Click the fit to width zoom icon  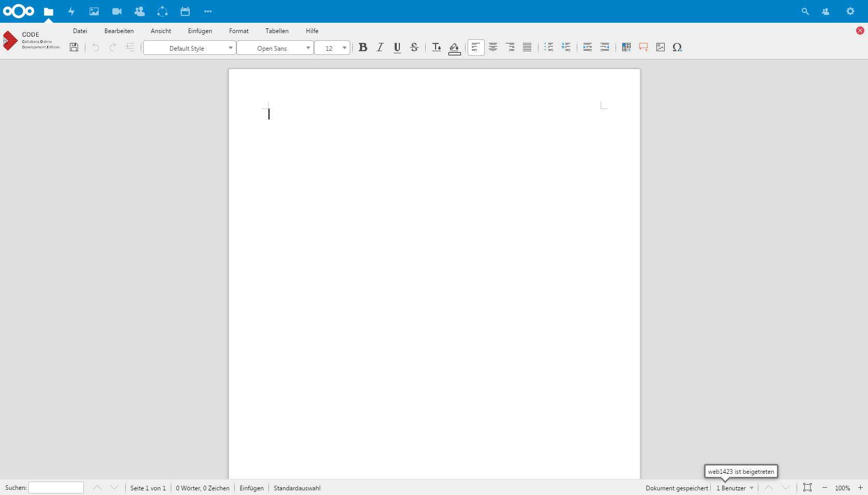[x=807, y=487]
